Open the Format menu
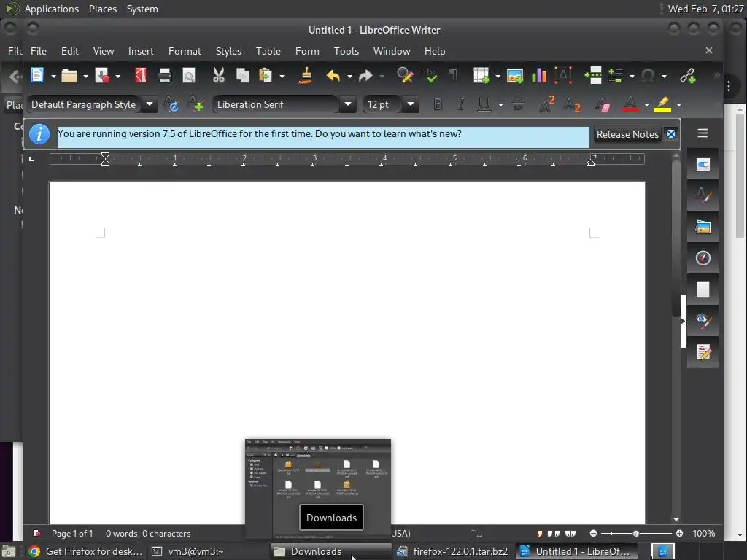The height and width of the screenshot is (560, 747). pyautogui.click(x=185, y=51)
